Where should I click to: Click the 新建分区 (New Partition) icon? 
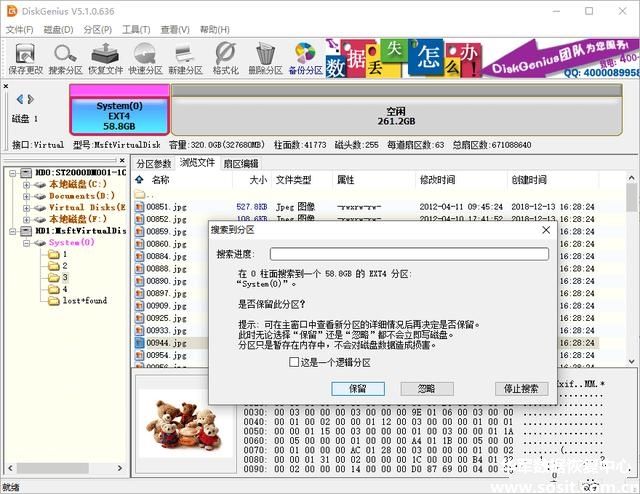[185, 58]
